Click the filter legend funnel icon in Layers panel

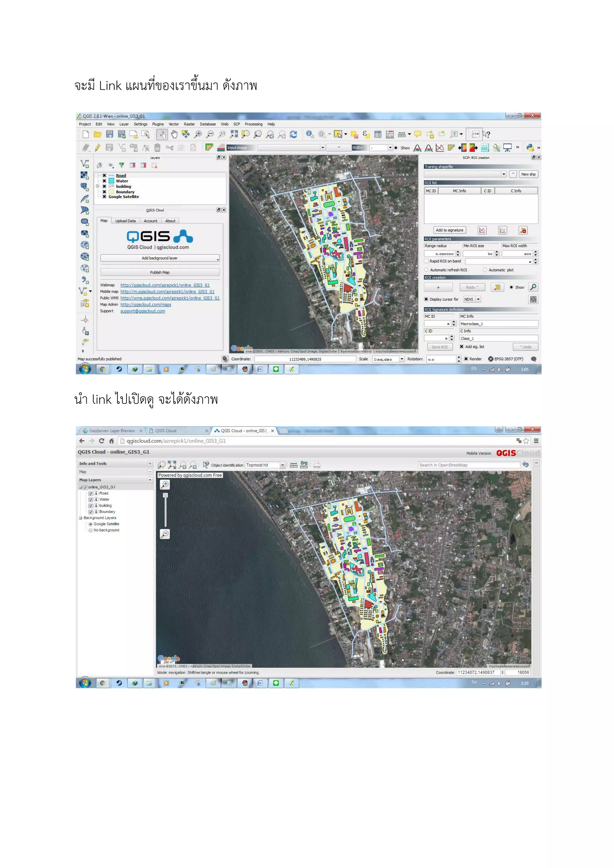[121, 165]
